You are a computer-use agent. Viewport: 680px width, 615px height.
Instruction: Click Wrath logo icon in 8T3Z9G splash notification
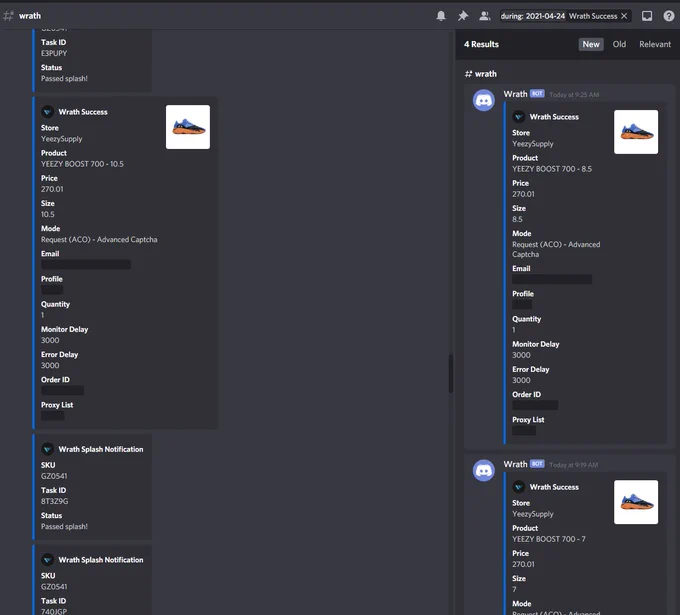point(47,449)
